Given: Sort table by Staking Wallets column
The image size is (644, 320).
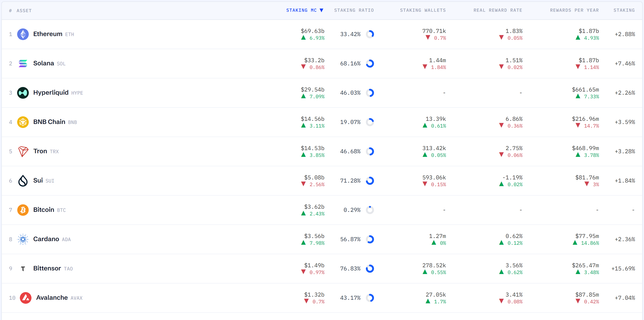Looking at the screenshot, I should click(423, 10).
